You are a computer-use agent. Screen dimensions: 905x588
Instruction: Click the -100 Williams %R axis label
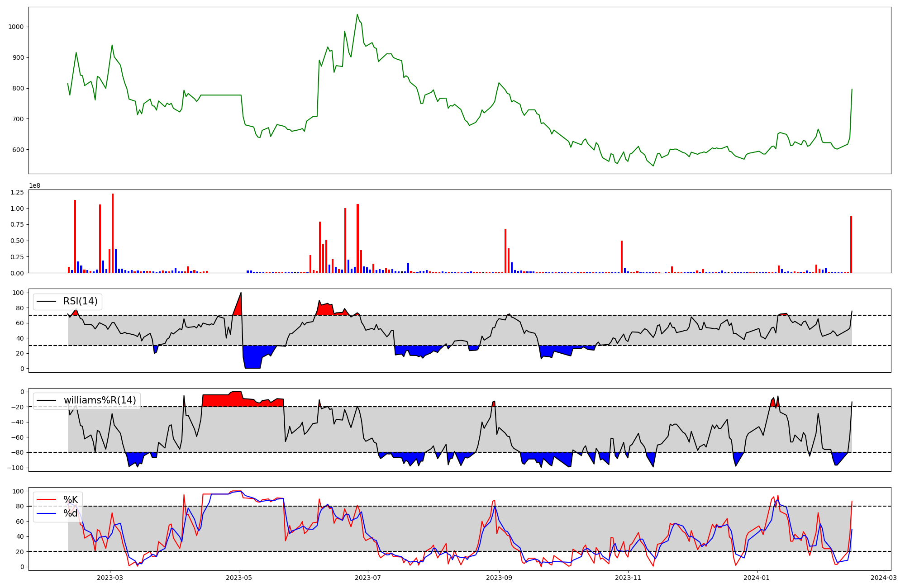15,467
